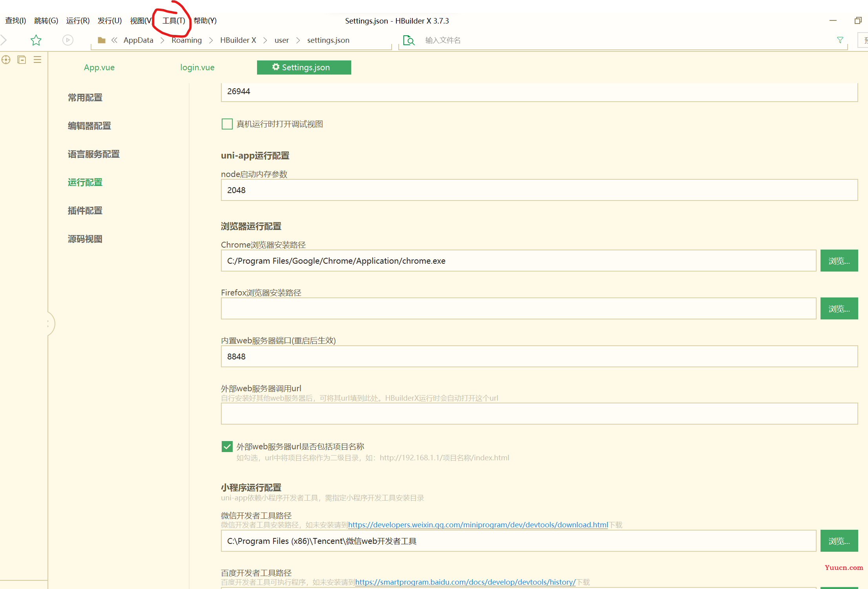This screenshot has height=589, width=868.
Task: Open the 视图(V) menu
Action: click(x=141, y=20)
